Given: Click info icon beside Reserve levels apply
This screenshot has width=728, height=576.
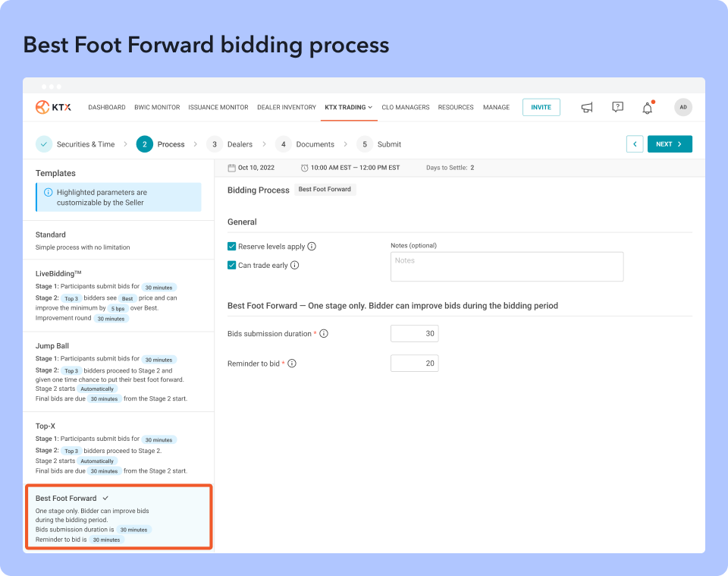Looking at the screenshot, I should coord(312,246).
